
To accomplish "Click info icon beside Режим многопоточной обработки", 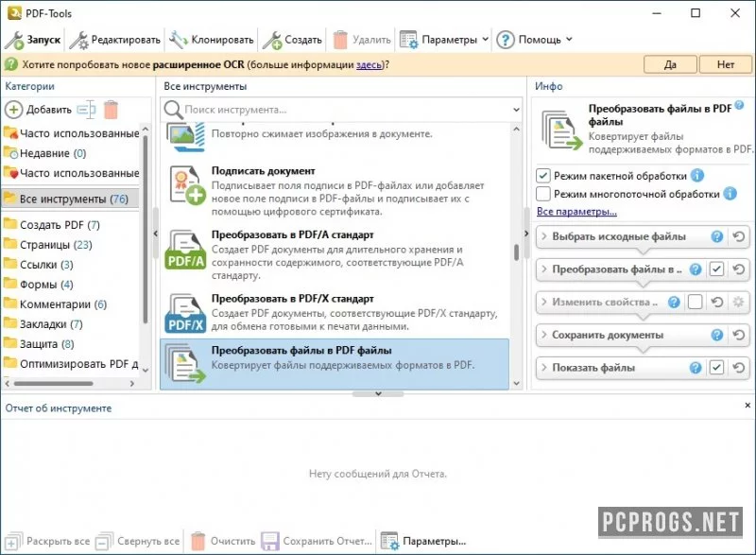I will coord(730,194).
